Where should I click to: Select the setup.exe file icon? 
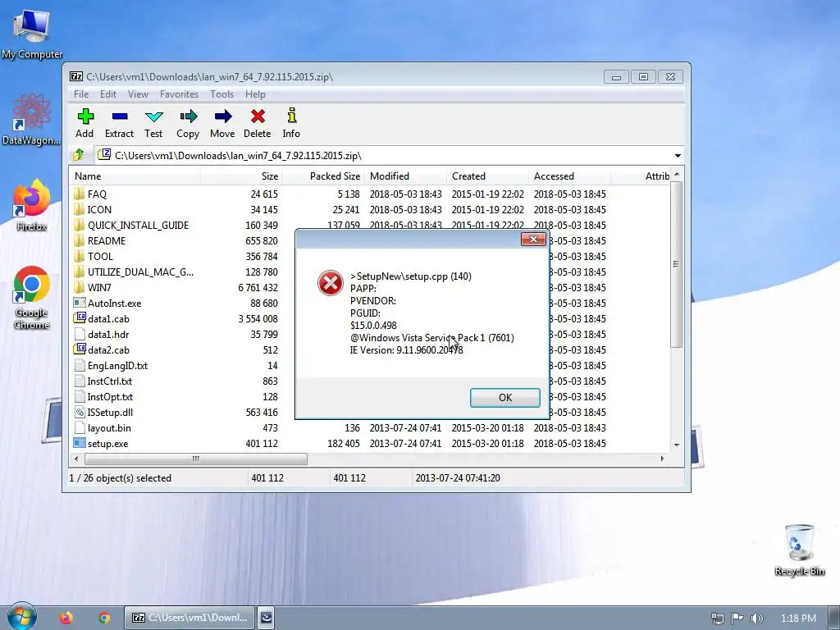(80, 444)
